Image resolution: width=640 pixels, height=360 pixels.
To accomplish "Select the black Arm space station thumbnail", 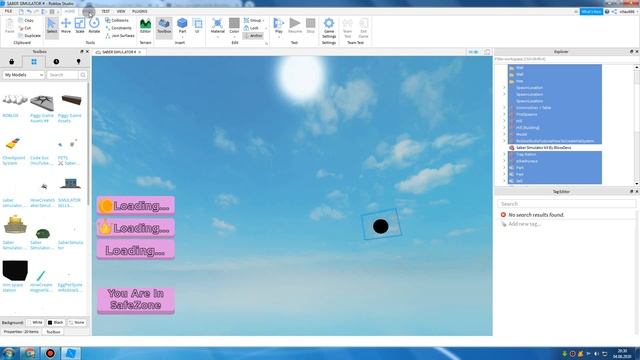I will (x=15, y=270).
